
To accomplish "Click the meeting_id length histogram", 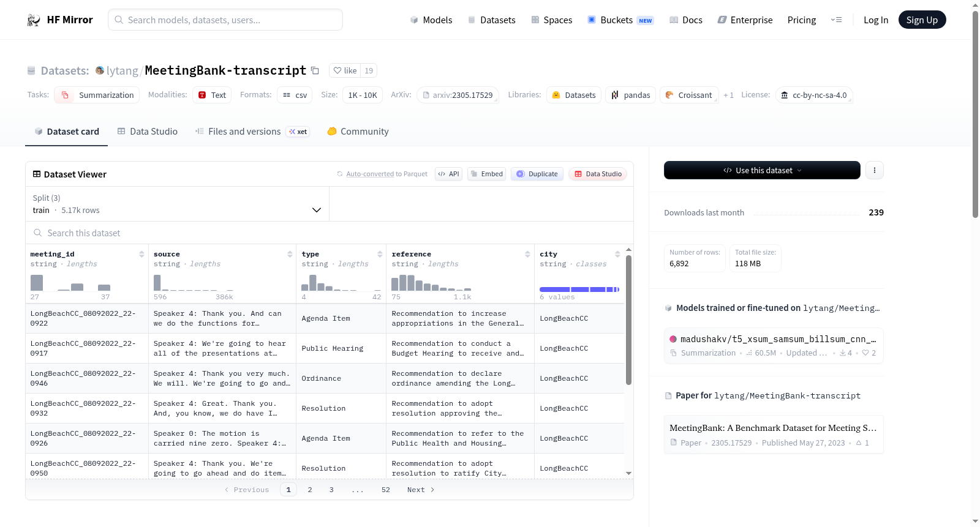I will (70, 283).
